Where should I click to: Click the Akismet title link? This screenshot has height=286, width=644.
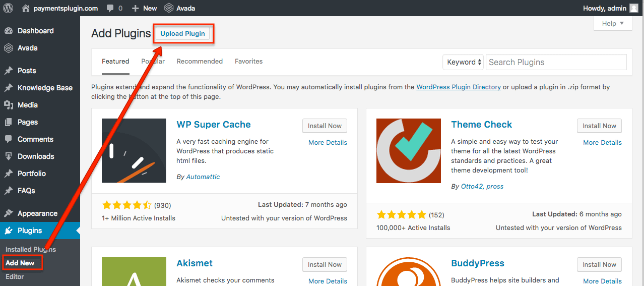tap(195, 263)
